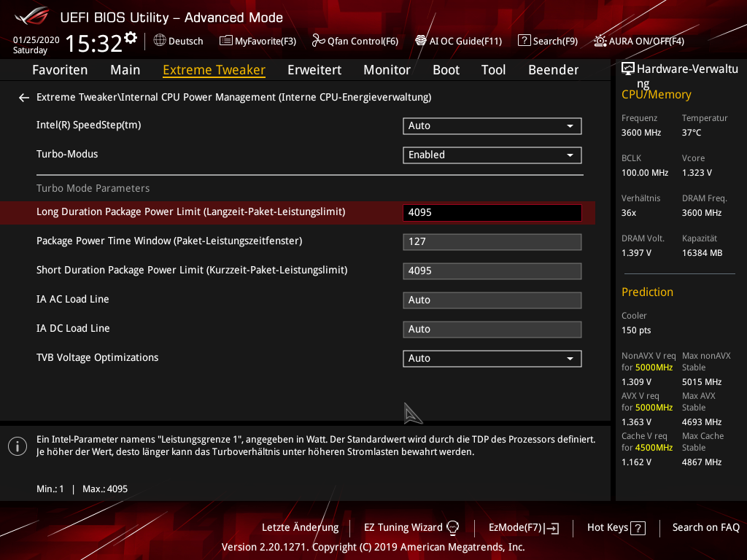Click Search on FAQ link
The height and width of the screenshot is (560, 747).
click(x=705, y=528)
